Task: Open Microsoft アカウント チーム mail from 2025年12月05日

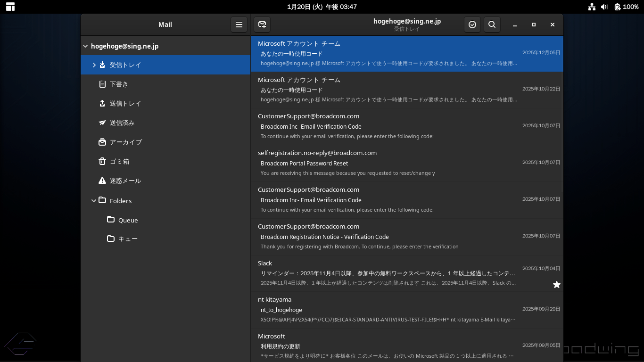Action: click(x=407, y=54)
